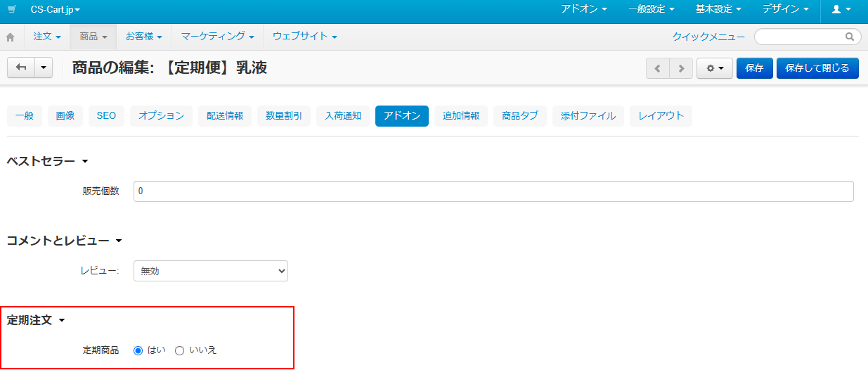Image resolution: width=868 pixels, height=375 pixels.
Task: Open the レビュー dropdown
Action: [210, 271]
